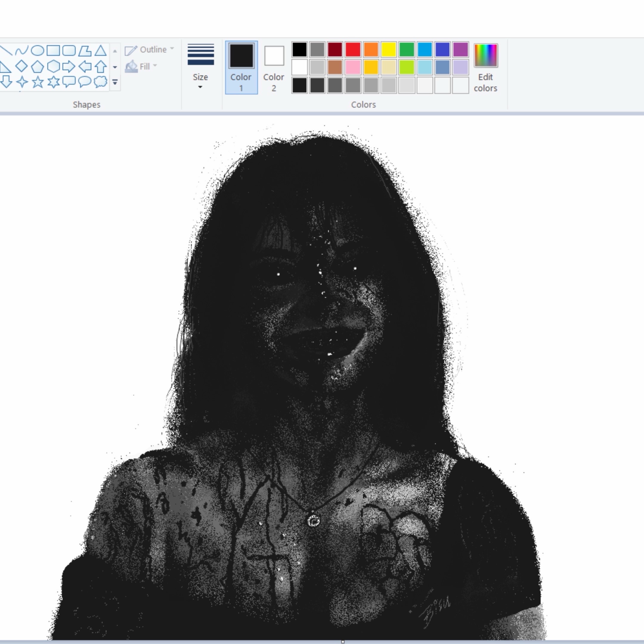
Task: Select the diamond shape
Action: (22, 66)
